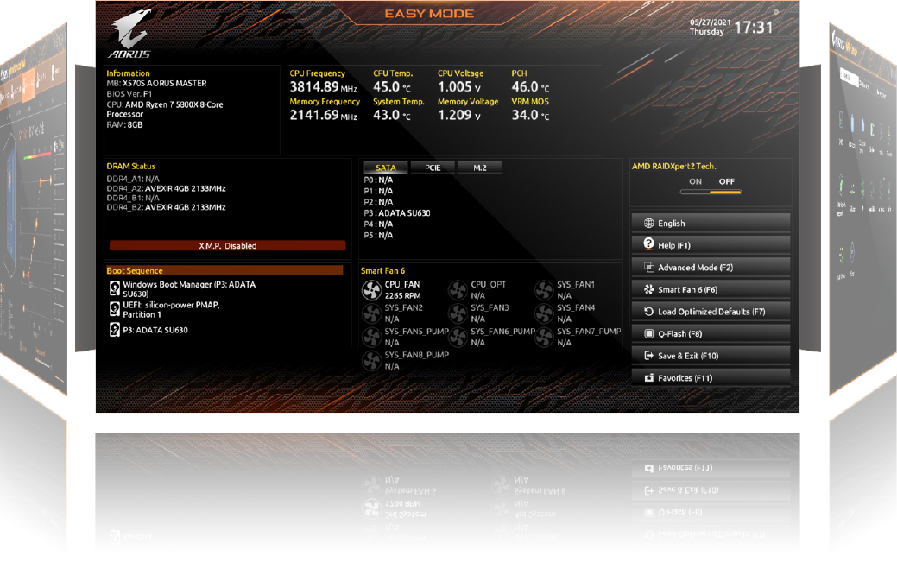Screen dimensions: 897x588
Task: Click the P3: ADATA SU630 boot drive icon
Action: [x=115, y=330]
